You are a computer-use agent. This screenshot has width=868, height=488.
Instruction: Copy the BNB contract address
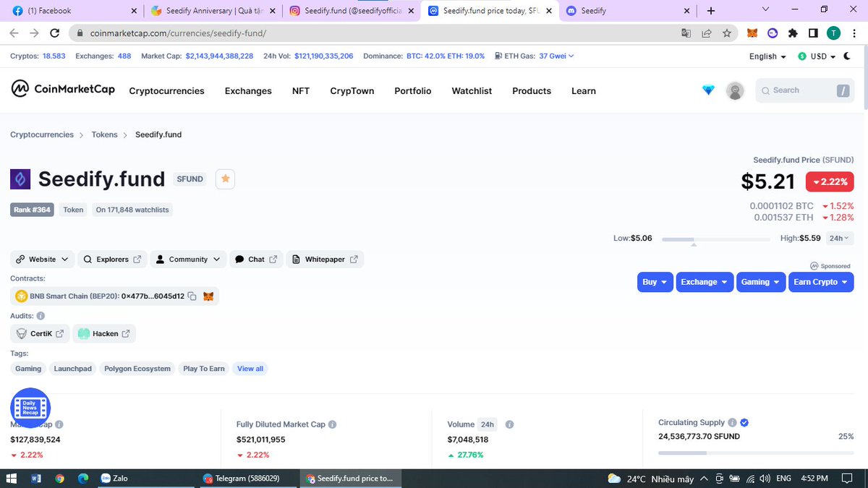(192, 296)
